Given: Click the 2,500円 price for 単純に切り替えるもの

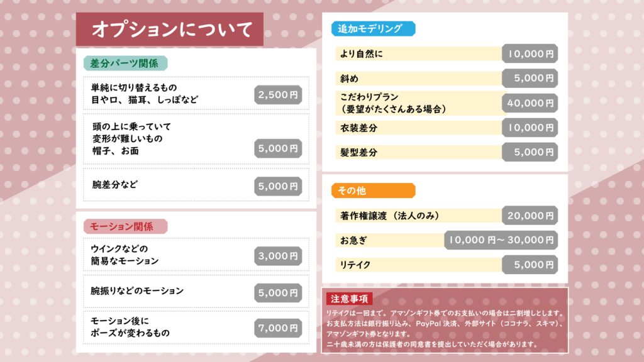Looking at the screenshot, I should 278,95.
